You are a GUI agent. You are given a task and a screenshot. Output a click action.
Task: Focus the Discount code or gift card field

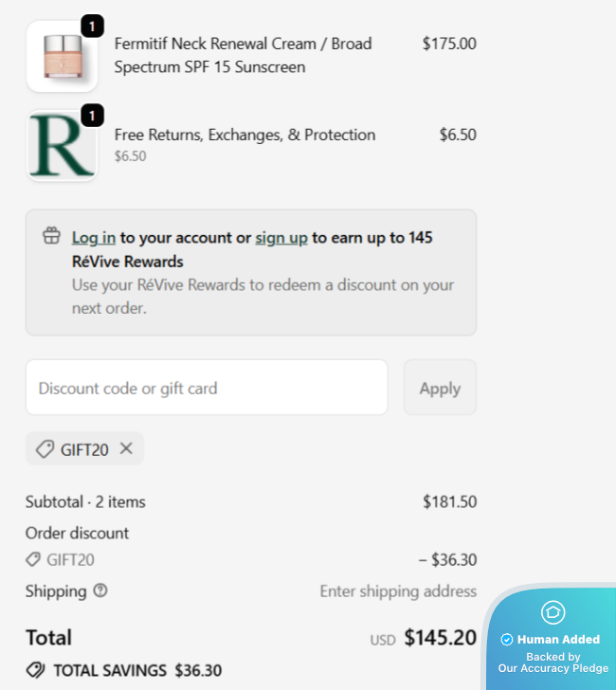click(x=207, y=388)
